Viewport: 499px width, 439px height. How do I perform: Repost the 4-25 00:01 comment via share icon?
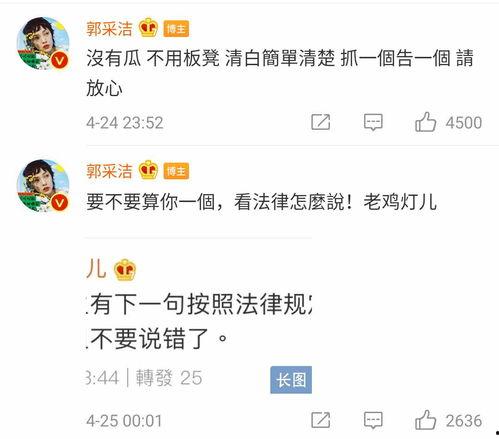click(x=321, y=420)
